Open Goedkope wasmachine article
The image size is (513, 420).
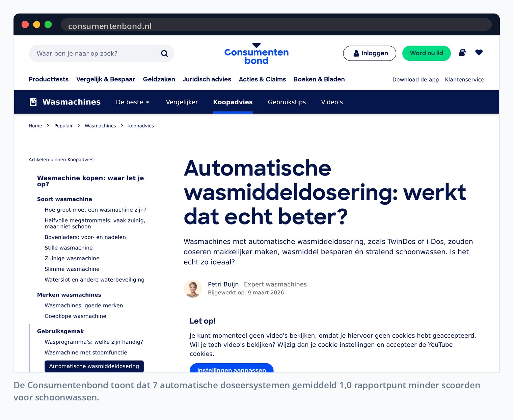click(x=75, y=316)
